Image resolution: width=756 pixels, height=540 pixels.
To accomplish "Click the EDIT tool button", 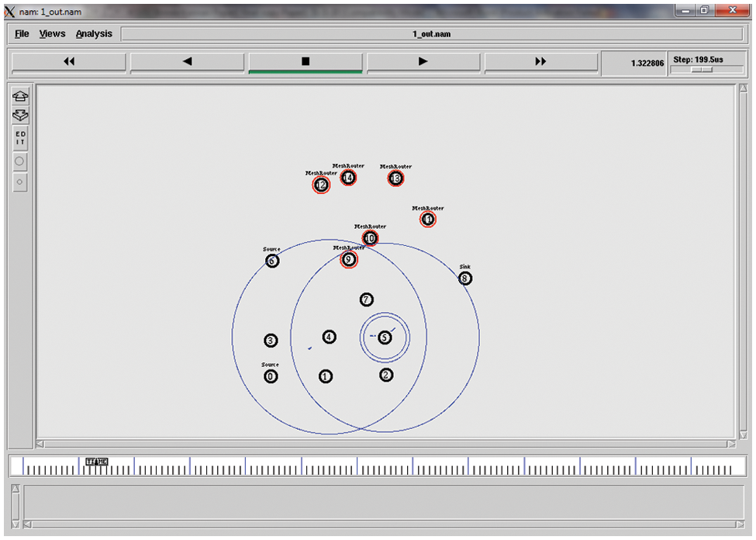I will click(20, 139).
